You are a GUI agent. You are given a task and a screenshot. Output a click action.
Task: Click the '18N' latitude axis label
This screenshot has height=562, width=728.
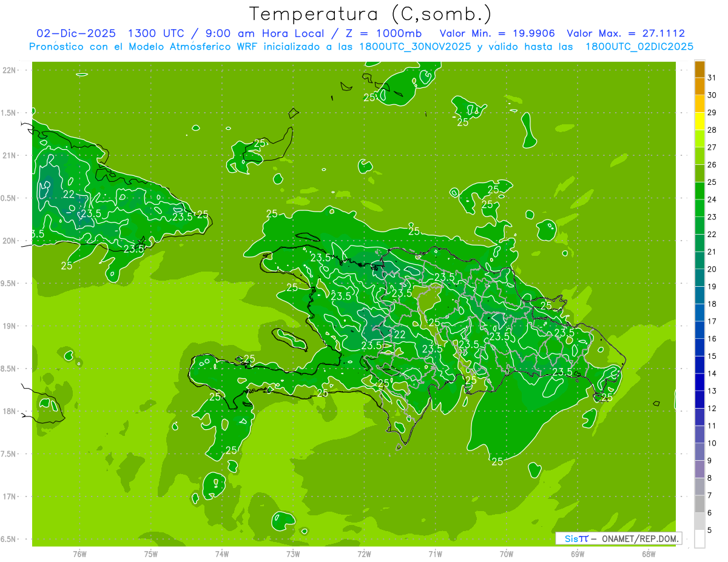pos(10,412)
